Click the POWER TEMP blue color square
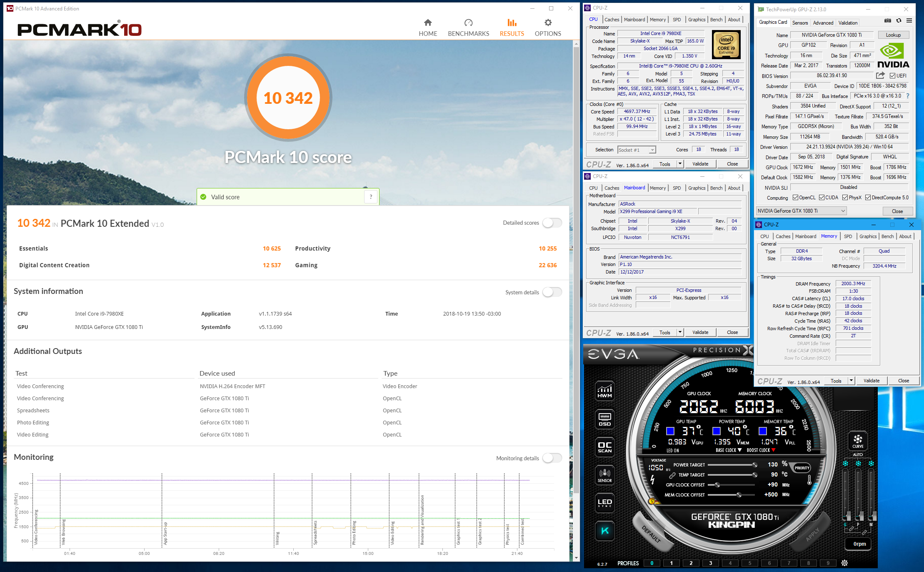Viewport: 924px width, 572px height. 716,431
